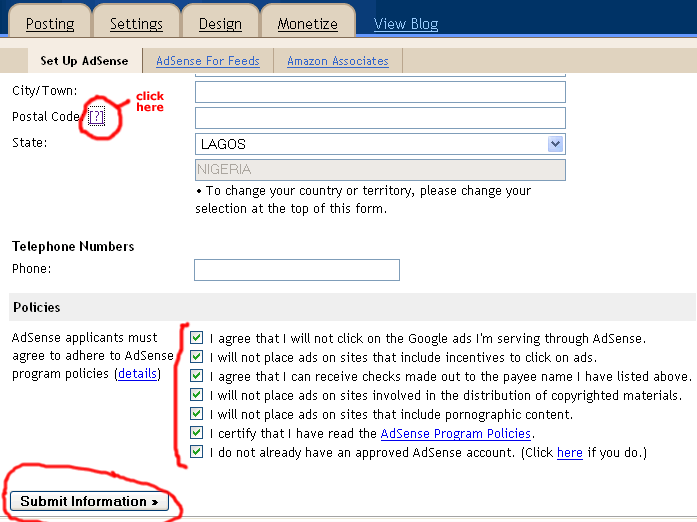Click the City/Town input field
The width and height of the screenshot is (697, 522).
380,92
